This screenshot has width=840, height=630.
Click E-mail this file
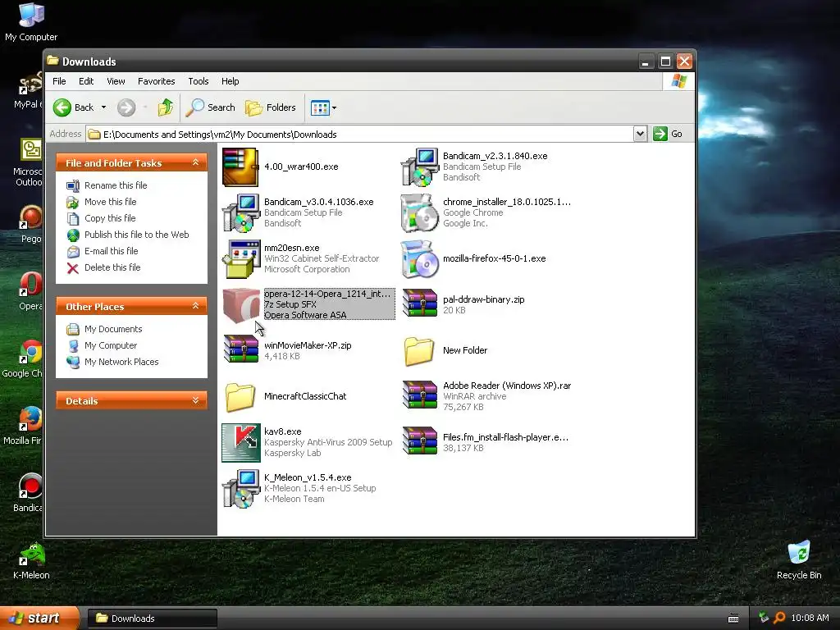click(x=112, y=251)
